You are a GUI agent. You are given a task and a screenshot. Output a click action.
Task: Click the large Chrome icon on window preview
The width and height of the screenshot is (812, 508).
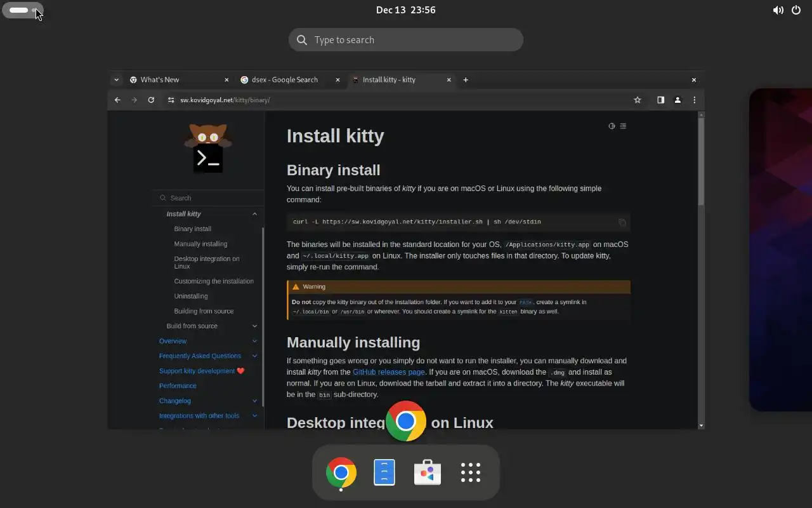[x=406, y=421]
